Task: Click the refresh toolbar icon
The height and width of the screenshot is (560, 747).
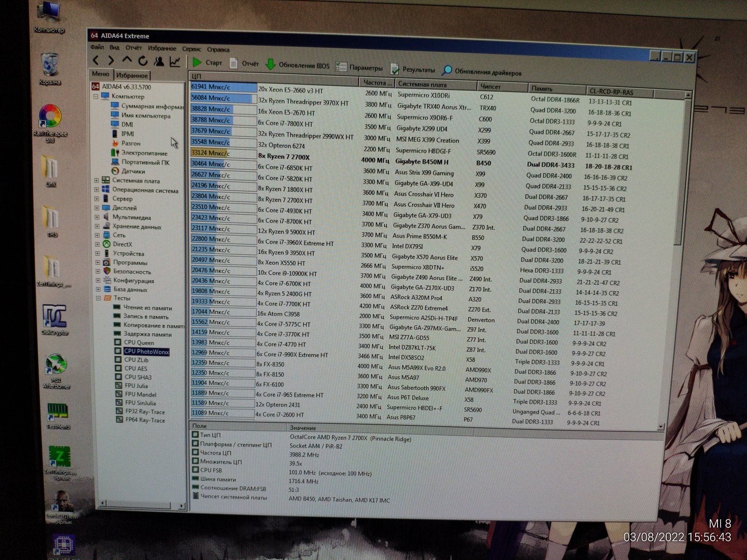Action: [x=143, y=61]
